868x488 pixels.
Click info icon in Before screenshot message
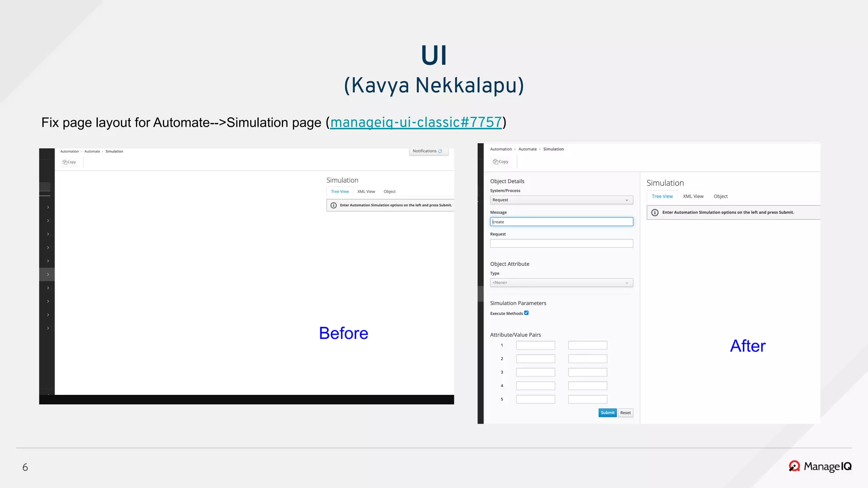tap(334, 205)
